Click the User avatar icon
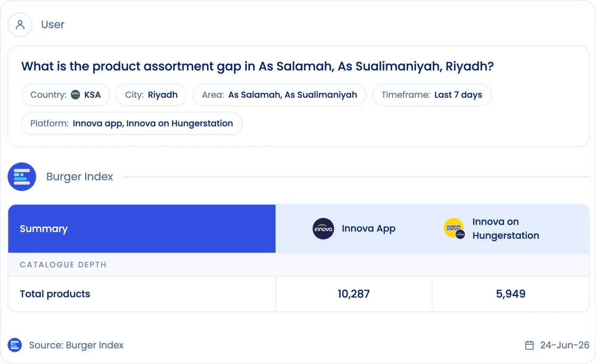596x364 pixels. click(x=20, y=24)
